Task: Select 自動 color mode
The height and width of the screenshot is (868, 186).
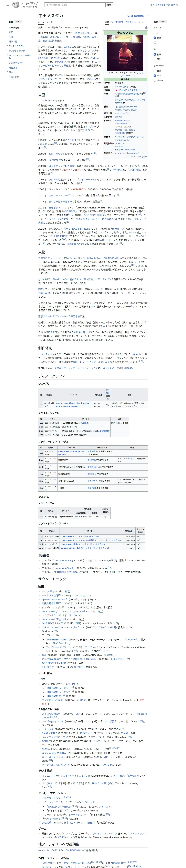Action: [x=155, y=71]
